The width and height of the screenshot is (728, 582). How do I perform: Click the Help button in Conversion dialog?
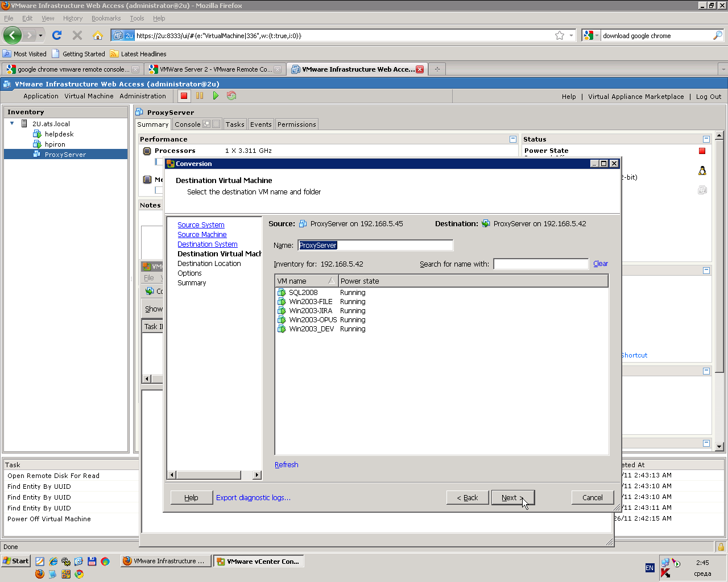(x=192, y=497)
